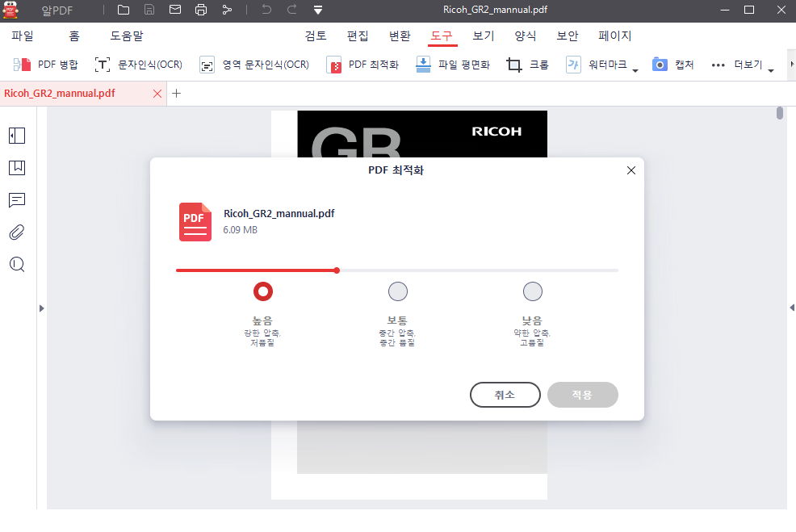Click the print icon in title bar
This screenshot has height=532, width=796.
click(x=201, y=10)
